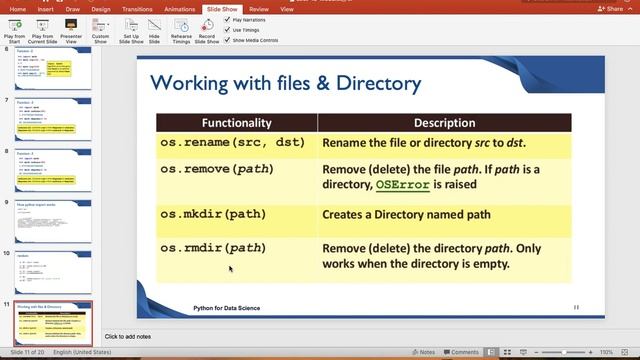640x360 pixels.
Task: Open Set Up Slide Show
Action: click(131, 31)
